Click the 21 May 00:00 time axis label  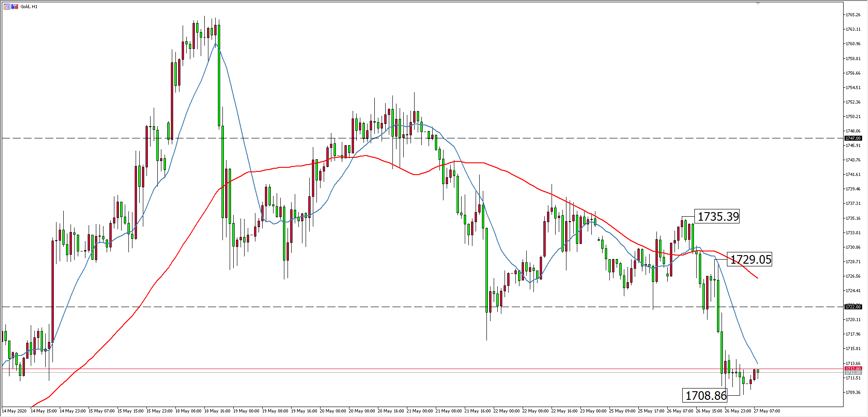click(420, 411)
